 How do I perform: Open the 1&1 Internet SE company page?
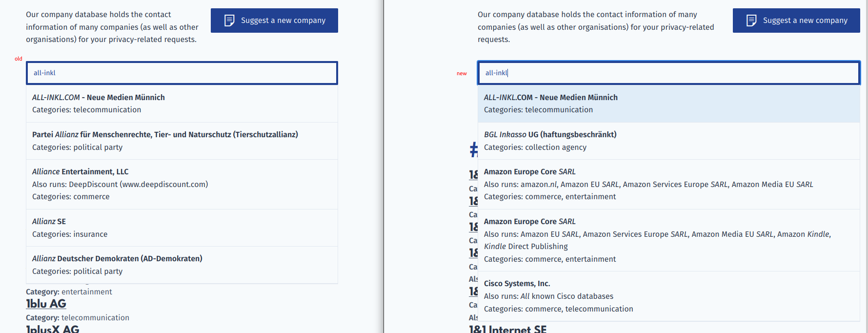[x=508, y=330]
